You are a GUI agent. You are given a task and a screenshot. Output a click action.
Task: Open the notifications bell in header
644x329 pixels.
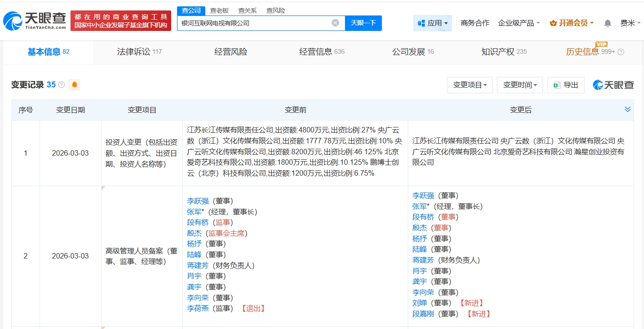(x=608, y=23)
